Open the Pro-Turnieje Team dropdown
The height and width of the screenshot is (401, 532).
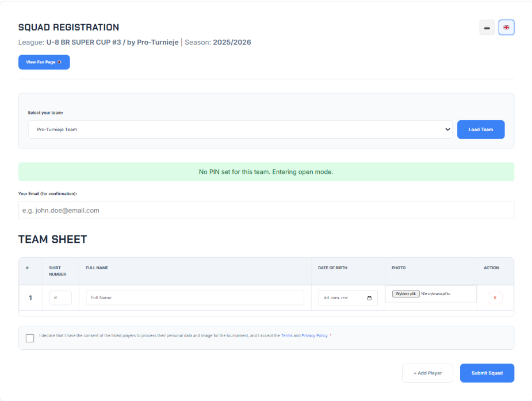(x=240, y=129)
